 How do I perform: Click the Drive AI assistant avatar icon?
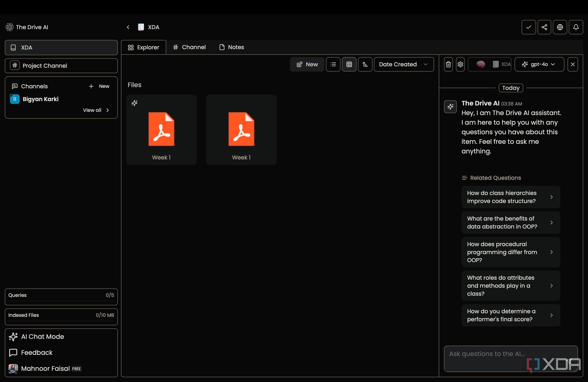450,107
